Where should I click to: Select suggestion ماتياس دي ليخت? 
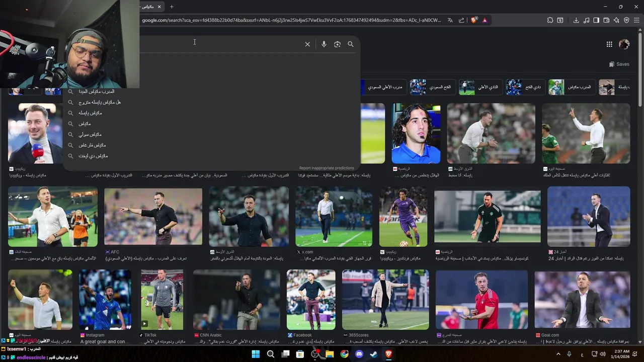93,156
